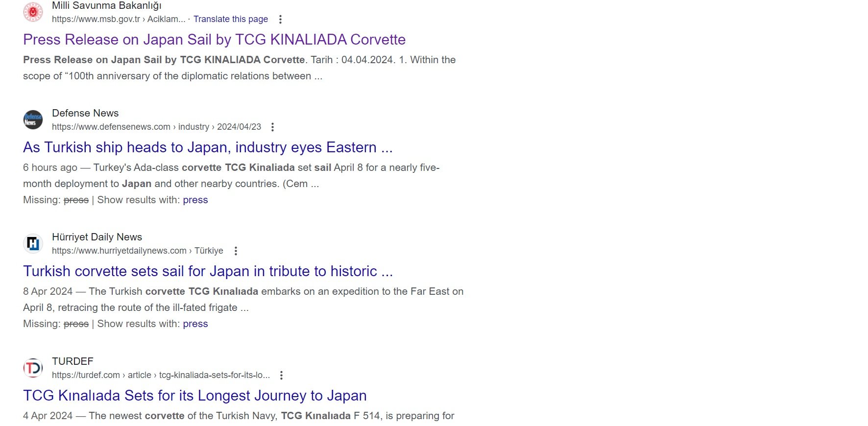Image resolution: width=868 pixels, height=426 pixels.
Task: Open the three-dot menu for msb.gov.tr result
Action: [280, 19]
